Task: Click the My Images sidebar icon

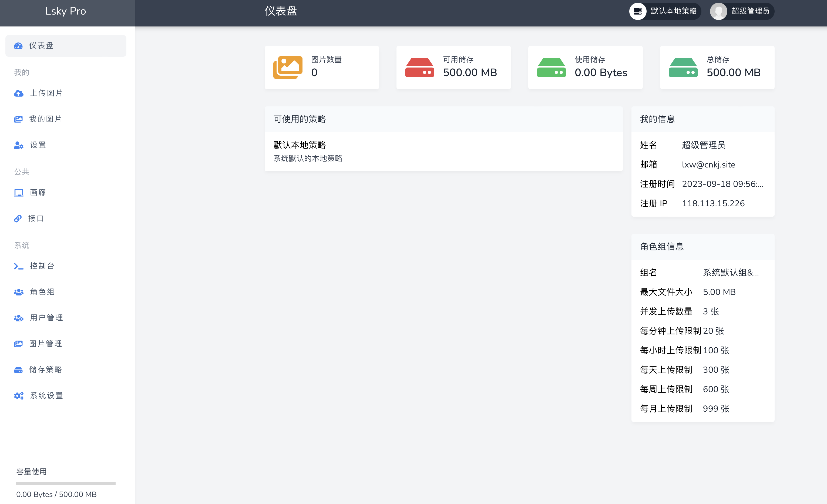Action: pyautogui.click(x=18, y=119)
